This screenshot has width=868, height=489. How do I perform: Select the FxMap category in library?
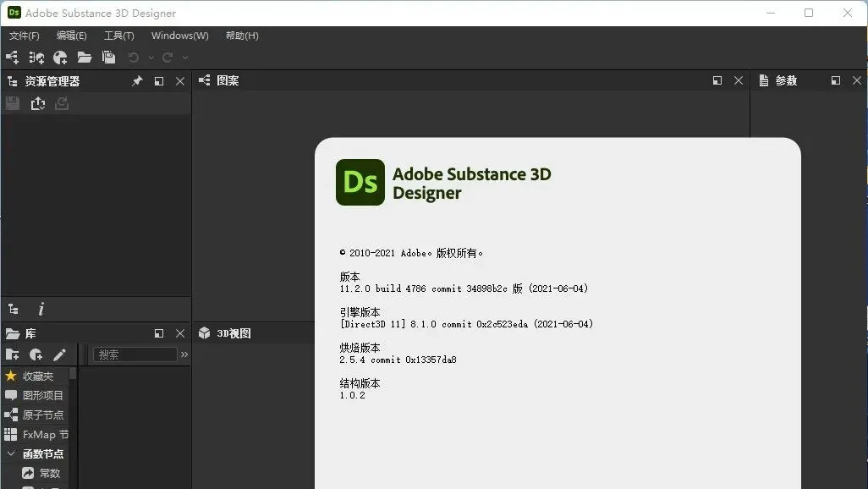36,435
